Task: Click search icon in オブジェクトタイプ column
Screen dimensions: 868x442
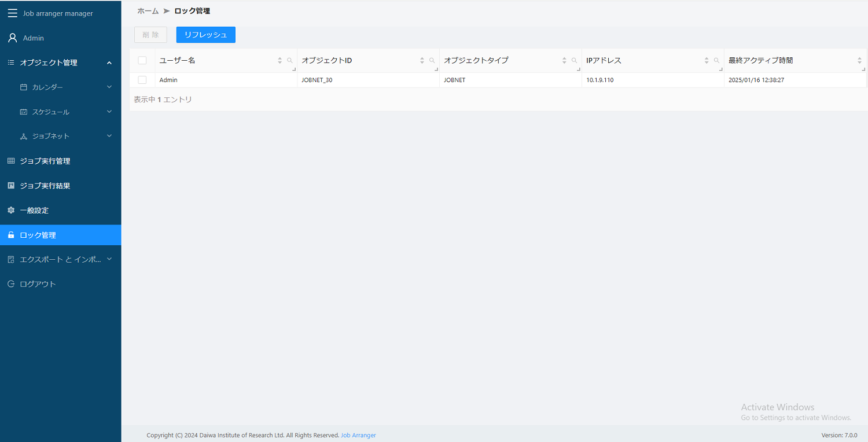Action: click(574, 60)
